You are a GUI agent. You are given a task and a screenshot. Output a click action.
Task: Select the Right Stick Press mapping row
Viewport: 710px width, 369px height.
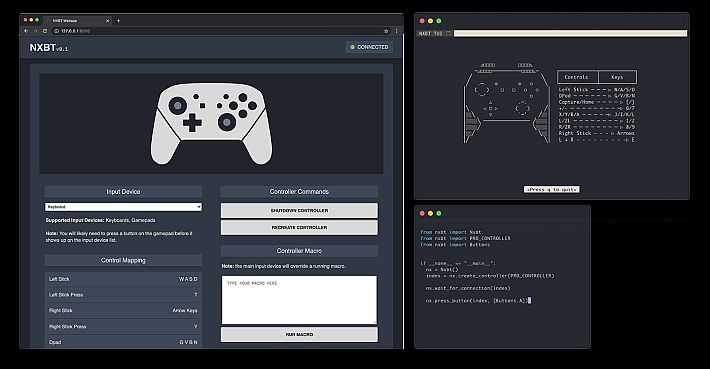pyautogui.click(x=123, y=326)
